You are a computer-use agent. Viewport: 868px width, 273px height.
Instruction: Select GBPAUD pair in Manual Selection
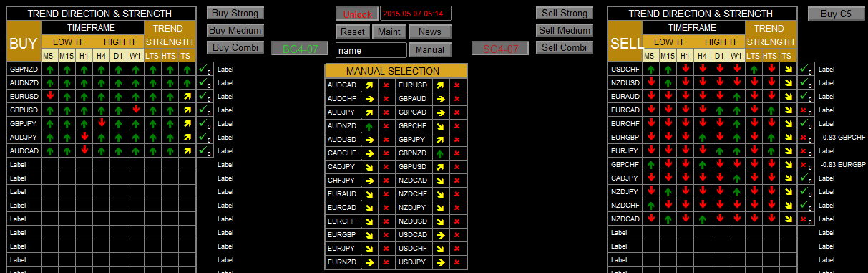[414, 99]
